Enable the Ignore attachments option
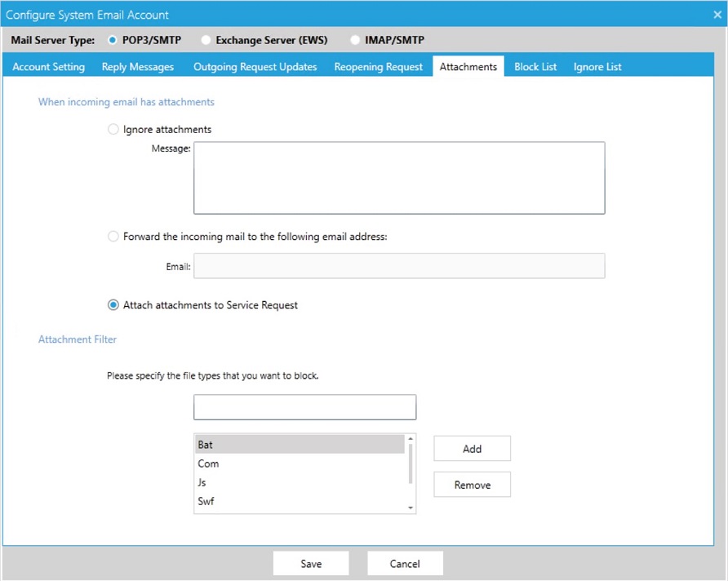Screen dimensions: 728x581 pos(113,129)
